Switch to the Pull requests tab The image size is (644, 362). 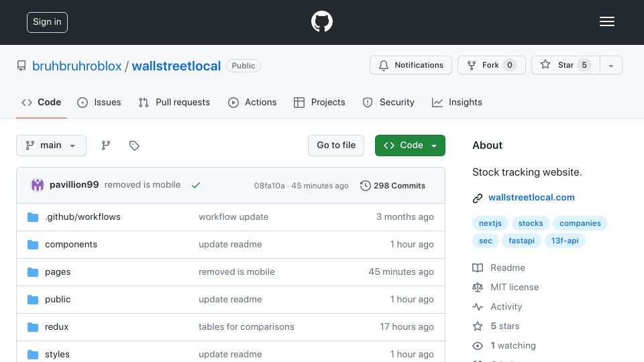[x=174, y=102]
